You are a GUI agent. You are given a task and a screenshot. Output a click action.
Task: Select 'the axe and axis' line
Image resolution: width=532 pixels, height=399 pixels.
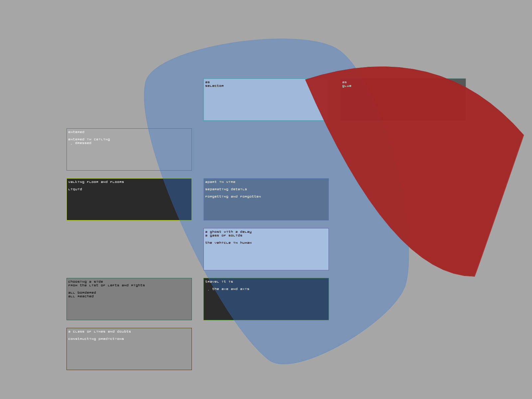coord(230,289)
